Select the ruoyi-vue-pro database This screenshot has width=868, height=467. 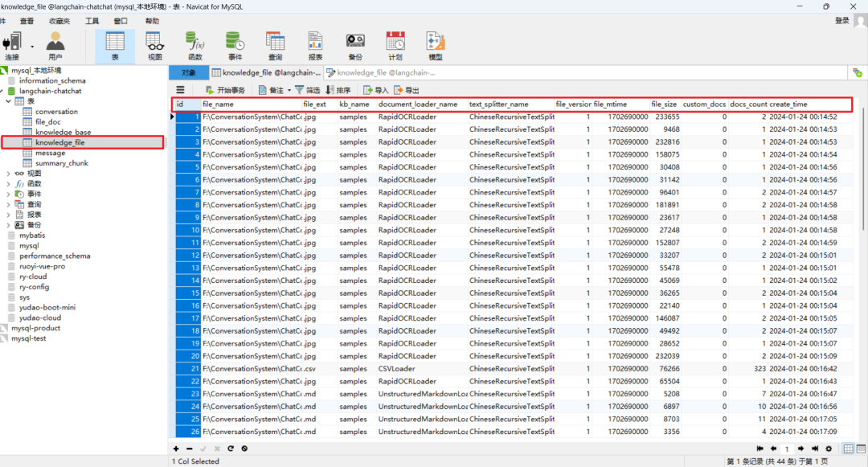(42, 266)
